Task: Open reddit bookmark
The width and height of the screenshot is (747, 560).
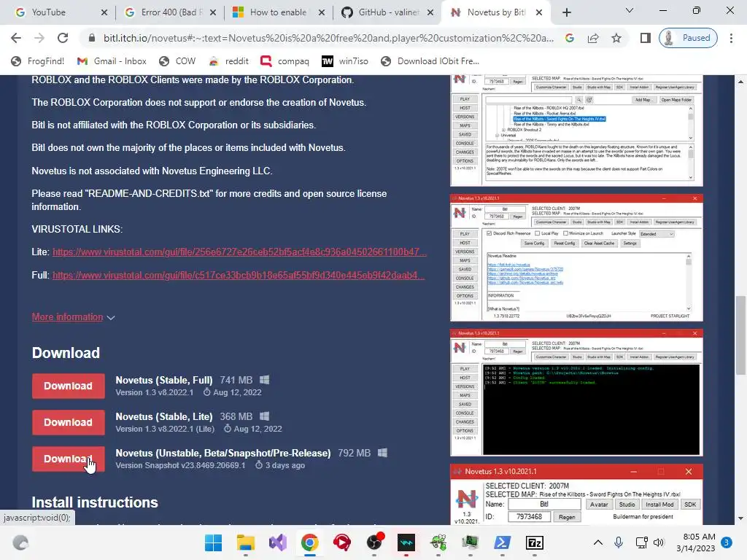Action: tap(229, 61)
